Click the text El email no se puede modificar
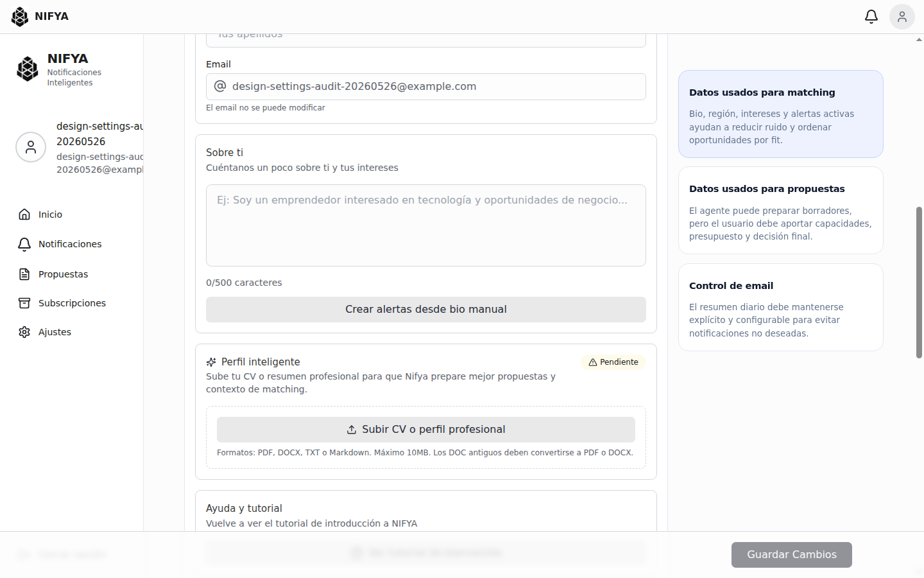This screenshot has height=578, width=924. 266,108
